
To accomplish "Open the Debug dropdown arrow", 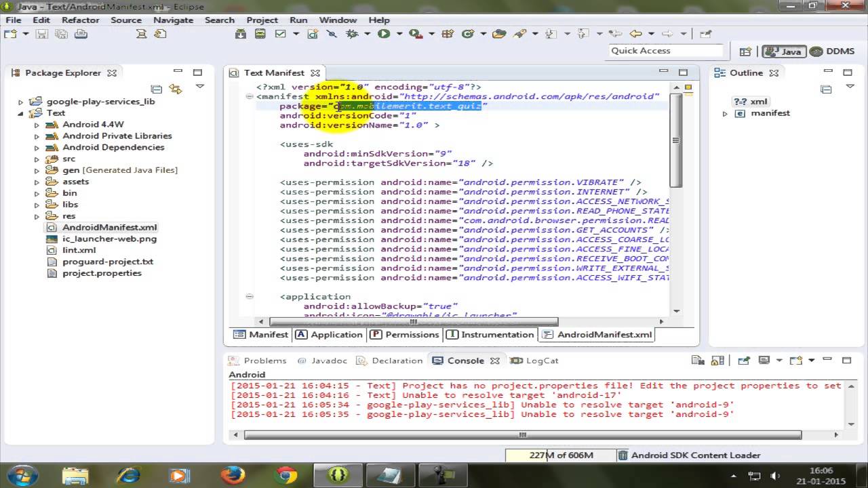I will pos(367,34).
